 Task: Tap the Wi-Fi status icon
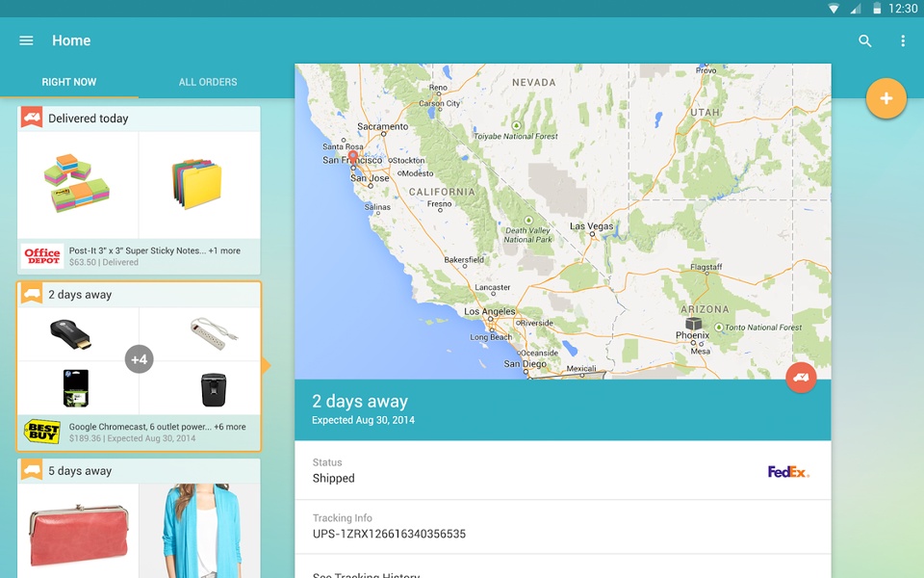click(834, 9)
